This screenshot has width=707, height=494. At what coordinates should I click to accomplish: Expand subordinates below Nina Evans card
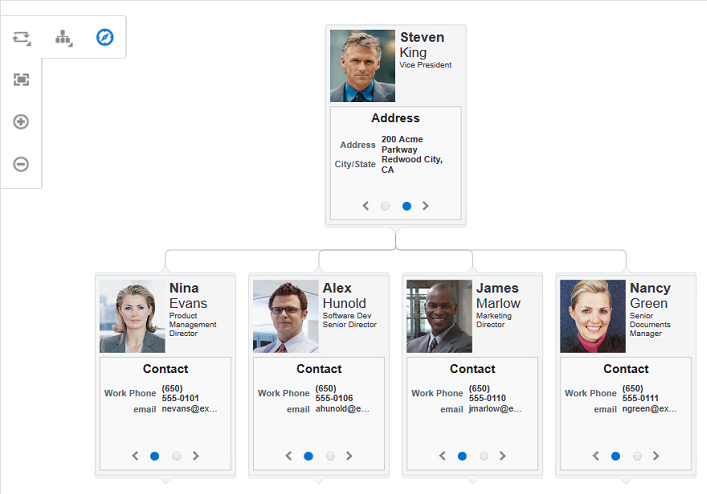pos(165,480)
